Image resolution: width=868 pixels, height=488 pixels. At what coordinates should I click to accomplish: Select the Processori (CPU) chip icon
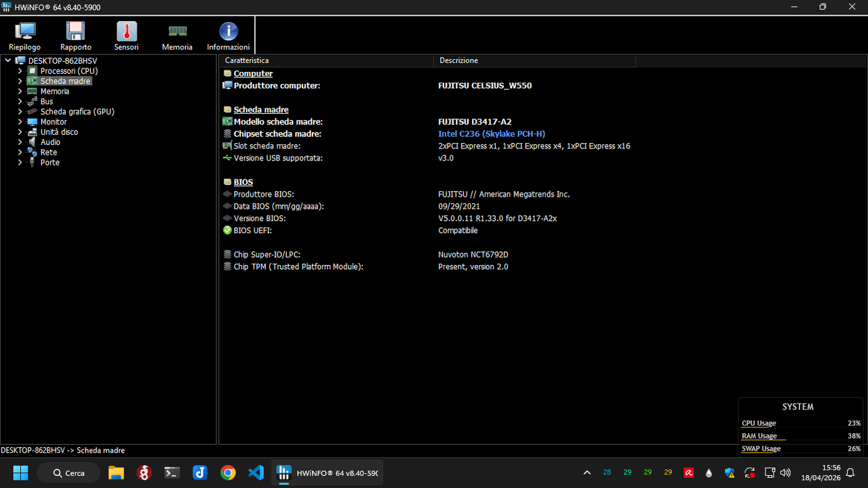tap(32, 70)
